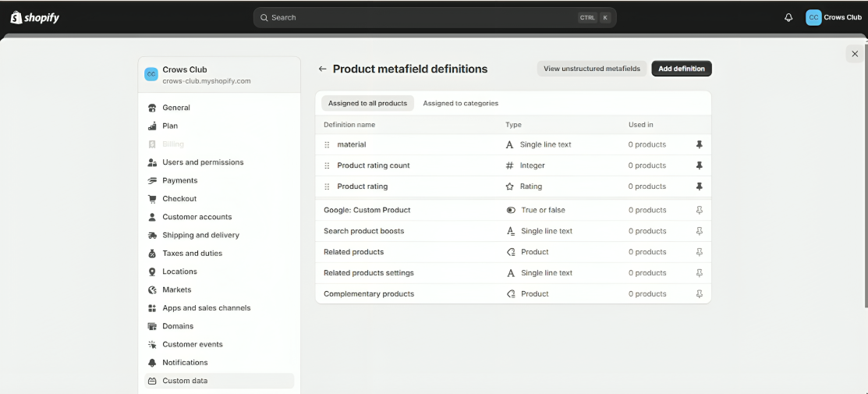
Task: Select Assigned to all products tab
Action: 367,103
